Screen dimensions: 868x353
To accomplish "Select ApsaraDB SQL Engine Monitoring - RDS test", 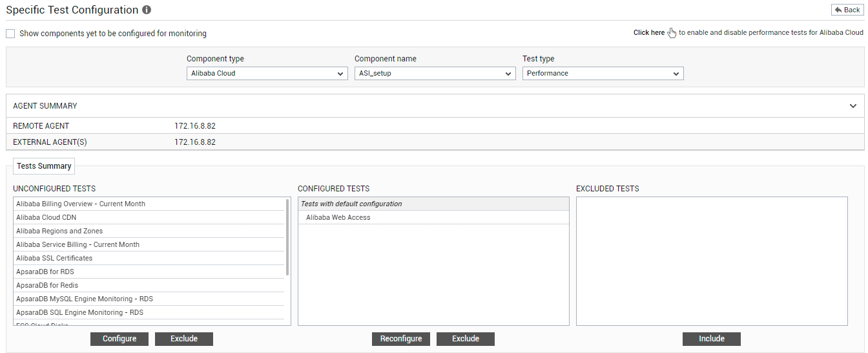I will [x=149, y=312].
